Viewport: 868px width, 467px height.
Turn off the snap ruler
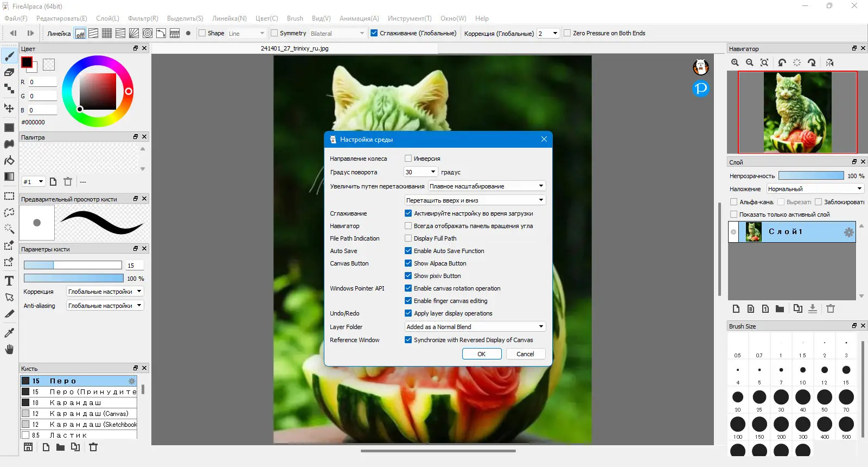80,33
